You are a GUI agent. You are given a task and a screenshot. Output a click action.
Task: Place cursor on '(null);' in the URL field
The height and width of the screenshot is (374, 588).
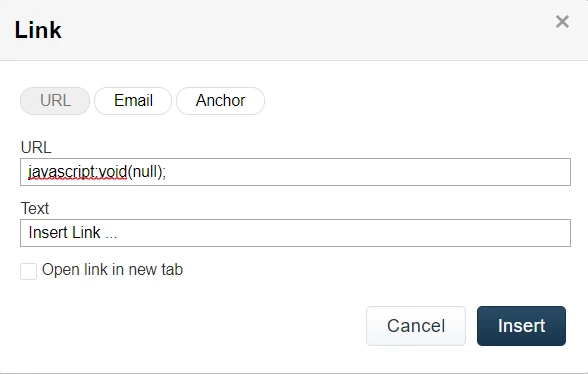pos(147,172)
